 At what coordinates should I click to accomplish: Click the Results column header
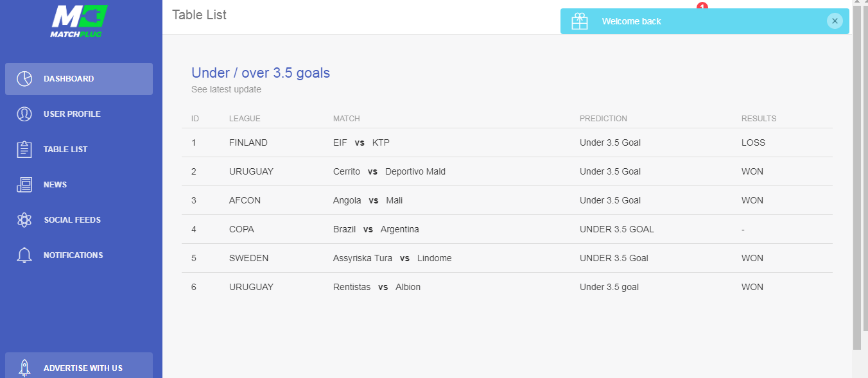(759, 119)
